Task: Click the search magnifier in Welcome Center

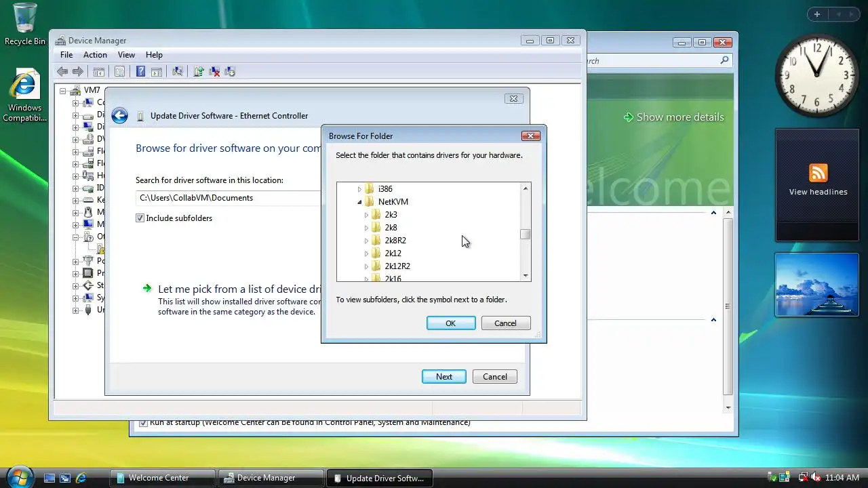Action: click(724, 60)
